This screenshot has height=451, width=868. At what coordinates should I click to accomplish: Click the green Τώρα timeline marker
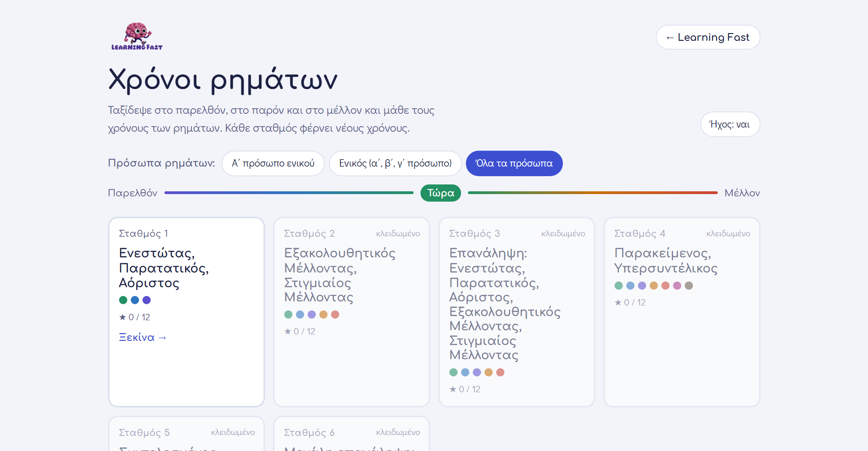440,193
